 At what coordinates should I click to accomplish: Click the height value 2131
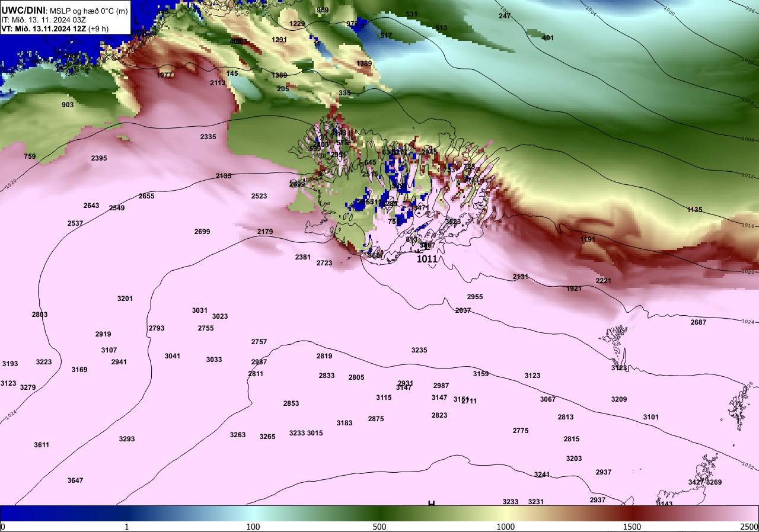coord(521,277)
